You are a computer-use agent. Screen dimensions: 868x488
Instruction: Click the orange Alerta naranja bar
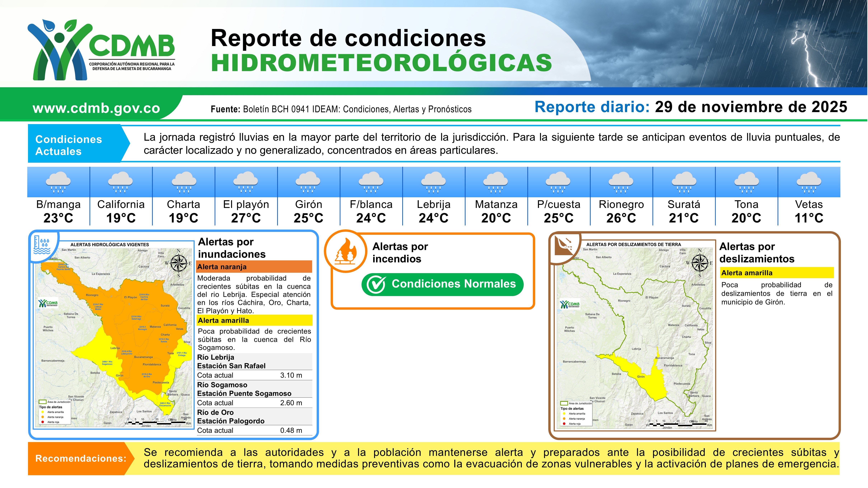[x=254, y=267]
